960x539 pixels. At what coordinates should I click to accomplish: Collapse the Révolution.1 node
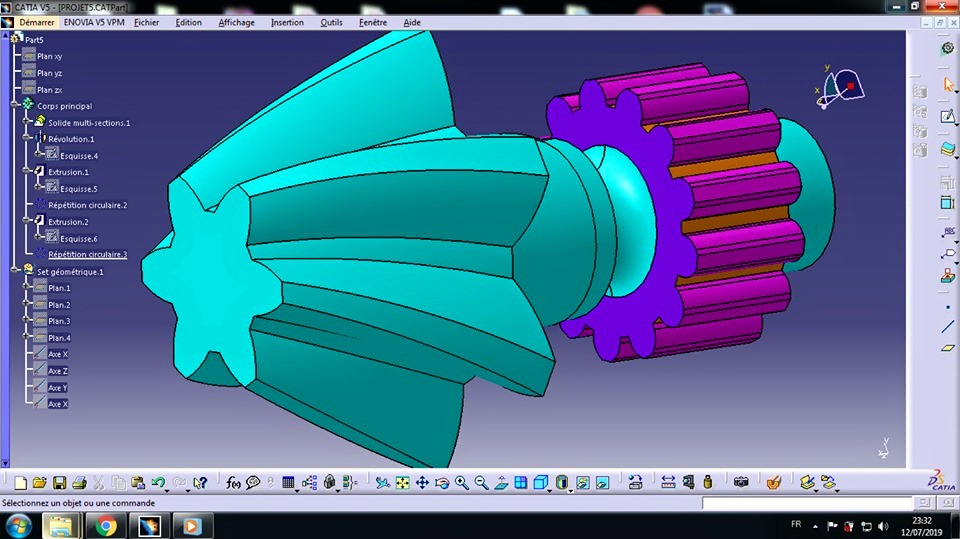pyautogui.click(x=26, y=138)
